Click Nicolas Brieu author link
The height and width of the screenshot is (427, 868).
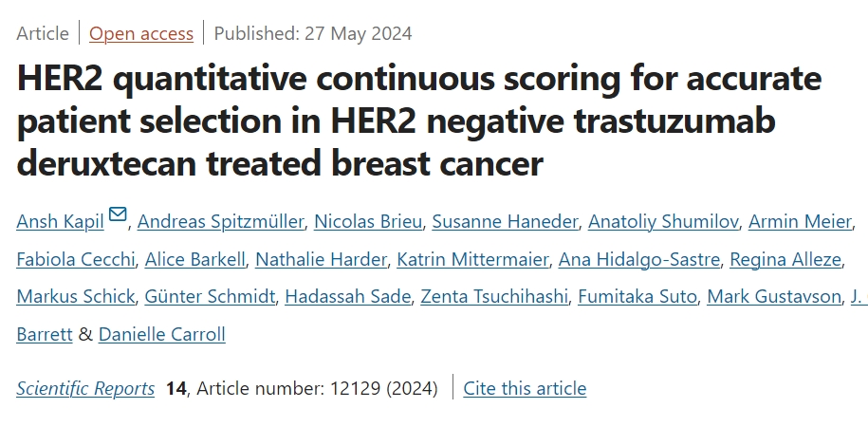point(367,222)
